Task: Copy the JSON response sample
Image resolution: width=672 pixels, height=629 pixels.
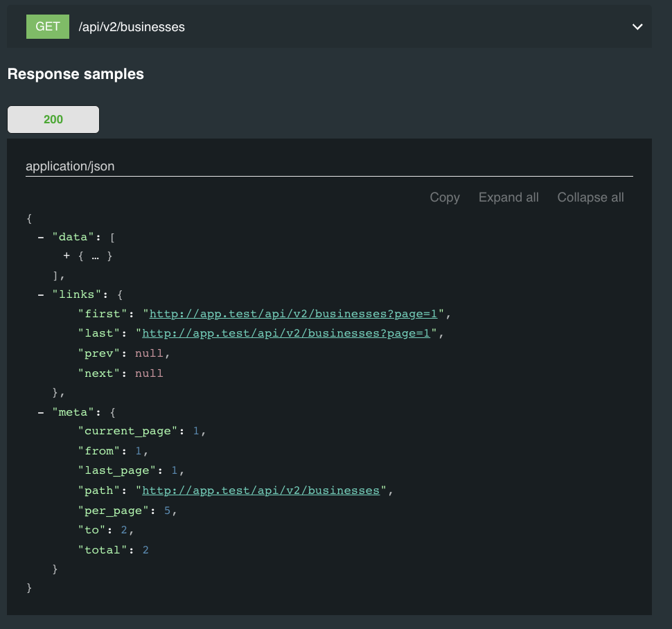Action: coord(444,197)
